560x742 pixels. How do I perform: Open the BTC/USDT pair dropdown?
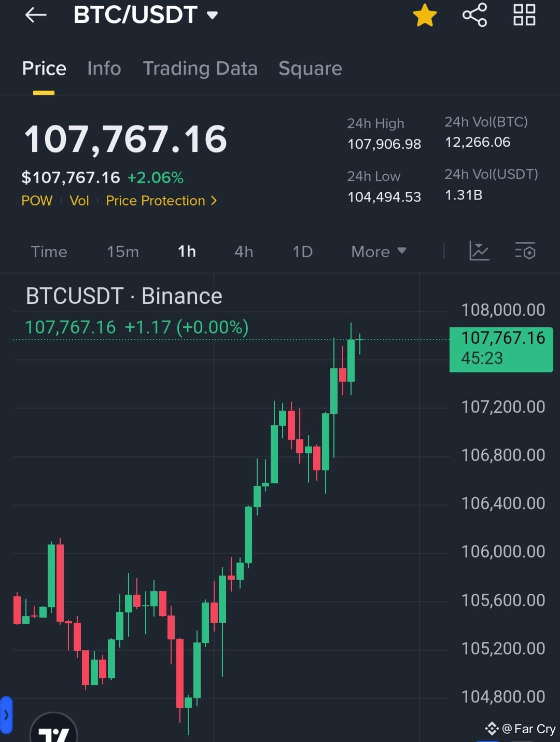(146, 15)
